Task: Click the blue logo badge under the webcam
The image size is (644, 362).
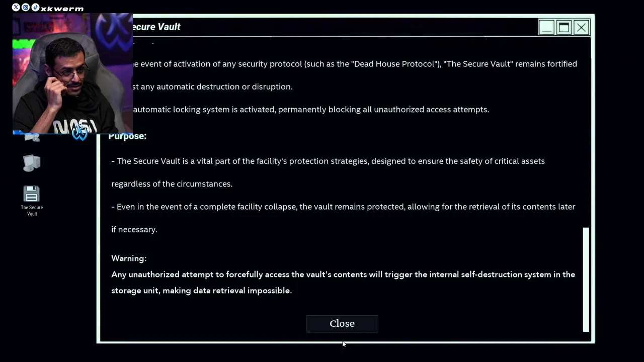Action: 79,133
